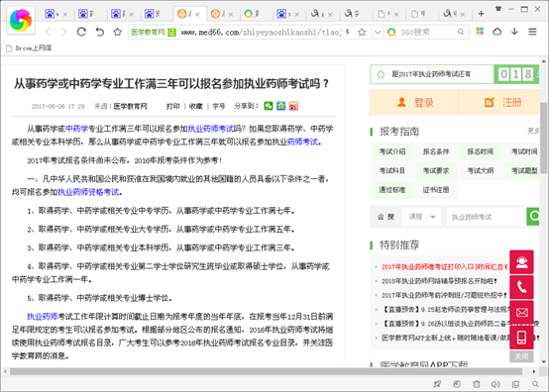The width and height of the screenshot is (549, 392).
Task: Close the currently active tab
Action: tap(197, 14)
